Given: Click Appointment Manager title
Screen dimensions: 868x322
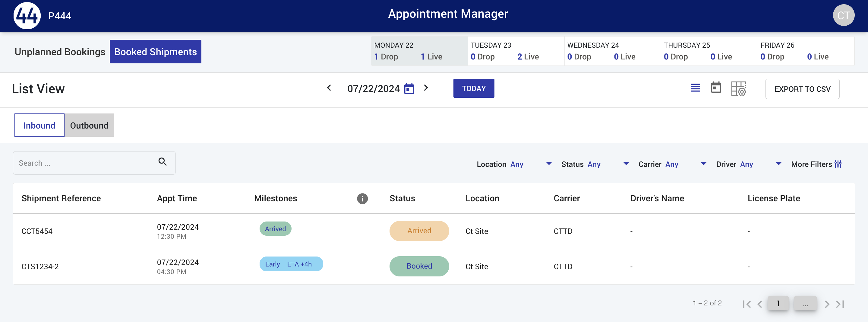Looking at the screenshot, I should (448, 14).
